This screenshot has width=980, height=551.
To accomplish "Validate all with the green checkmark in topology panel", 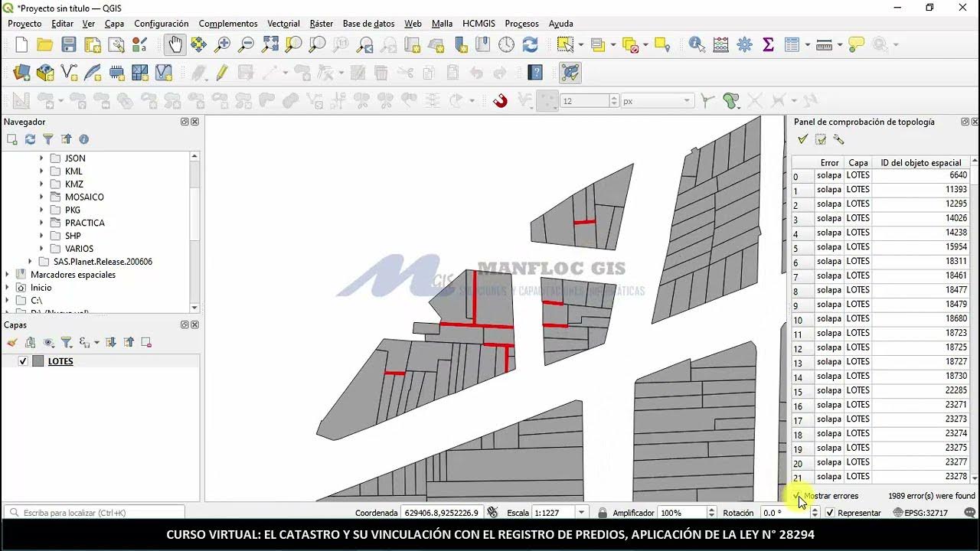I will (802, 139).
